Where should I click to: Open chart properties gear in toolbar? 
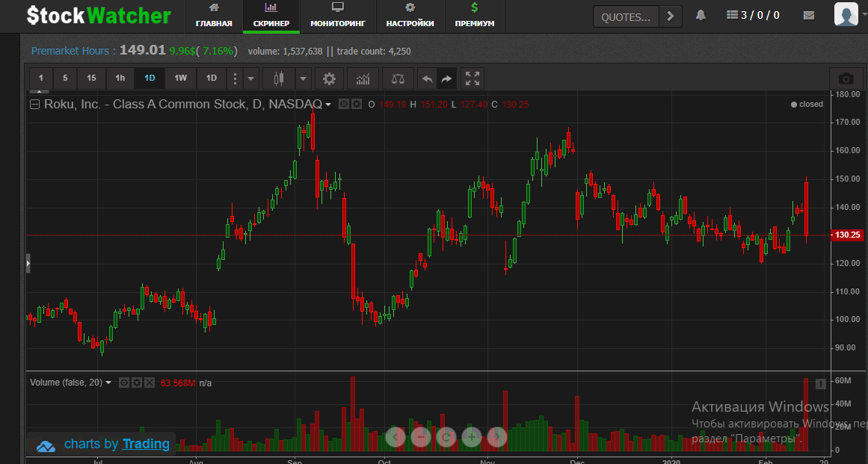pyautogui.click(x=329, y=78)
